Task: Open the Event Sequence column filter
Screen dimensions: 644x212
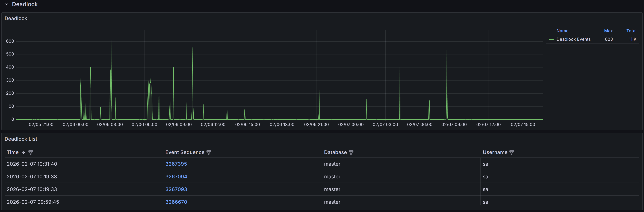Action: click(209, 152)
